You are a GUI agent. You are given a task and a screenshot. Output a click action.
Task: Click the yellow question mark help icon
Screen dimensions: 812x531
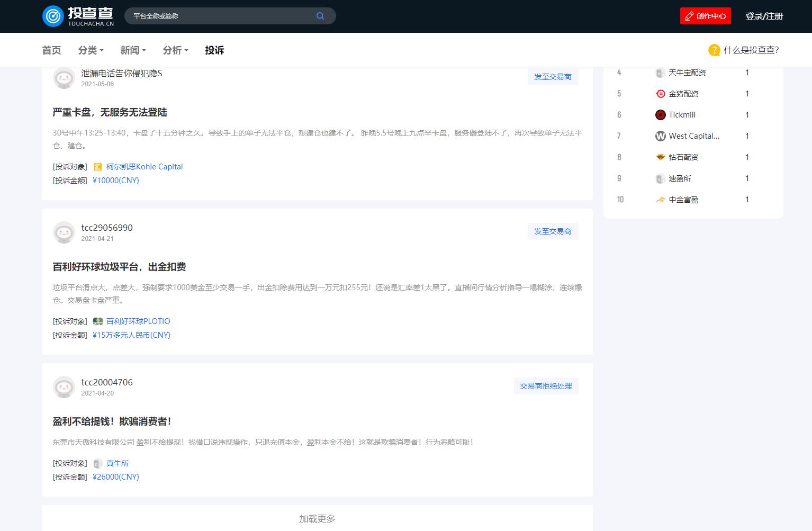(714, 50)
